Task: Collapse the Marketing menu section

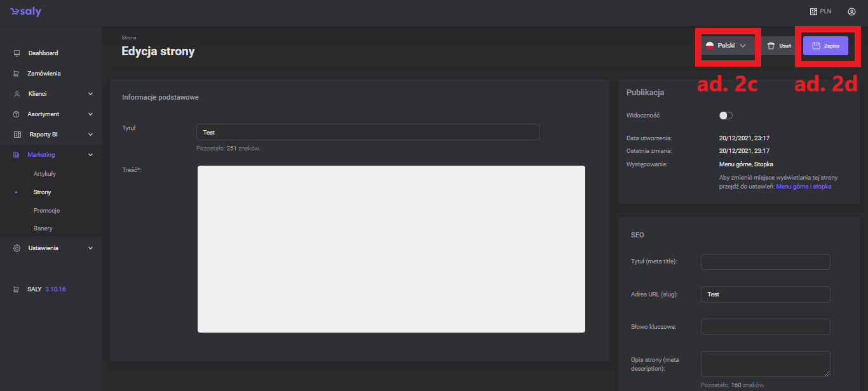Action: 90,155
